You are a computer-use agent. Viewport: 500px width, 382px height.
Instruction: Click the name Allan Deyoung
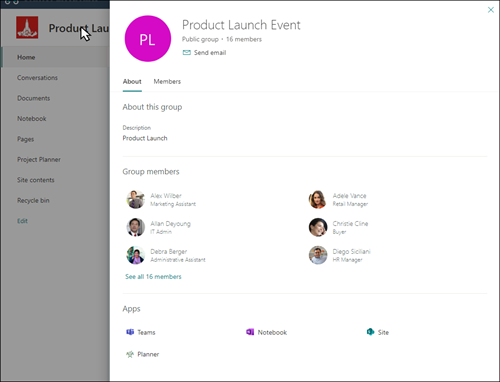pos(170,224)
